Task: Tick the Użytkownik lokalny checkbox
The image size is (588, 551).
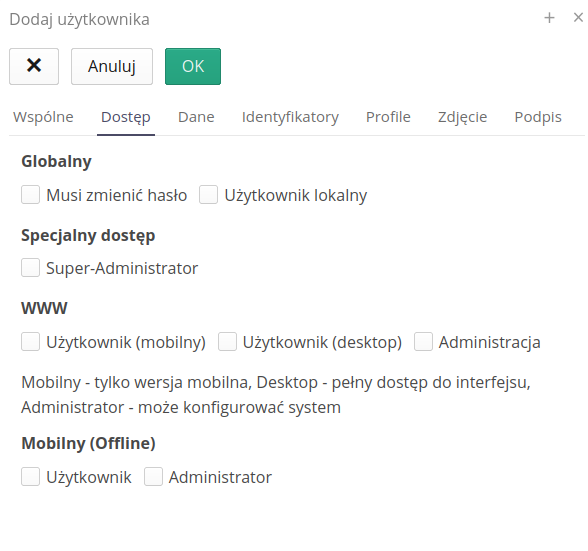Action: (208, 195)
